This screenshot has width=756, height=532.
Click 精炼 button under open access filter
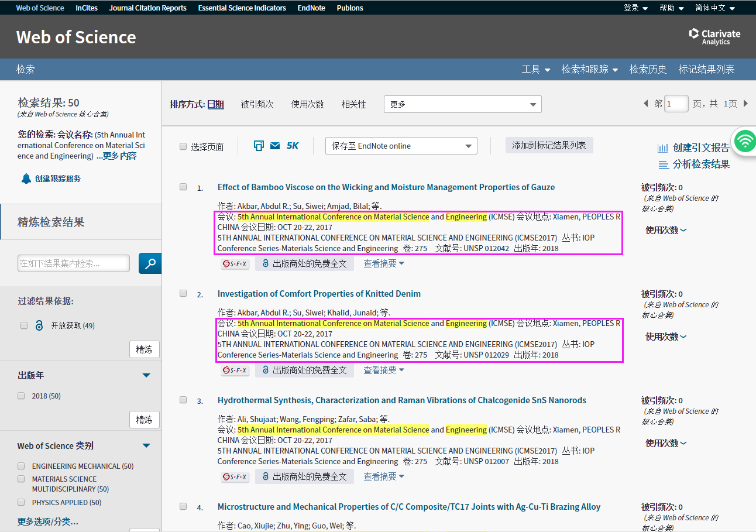(x=145, y=349)
